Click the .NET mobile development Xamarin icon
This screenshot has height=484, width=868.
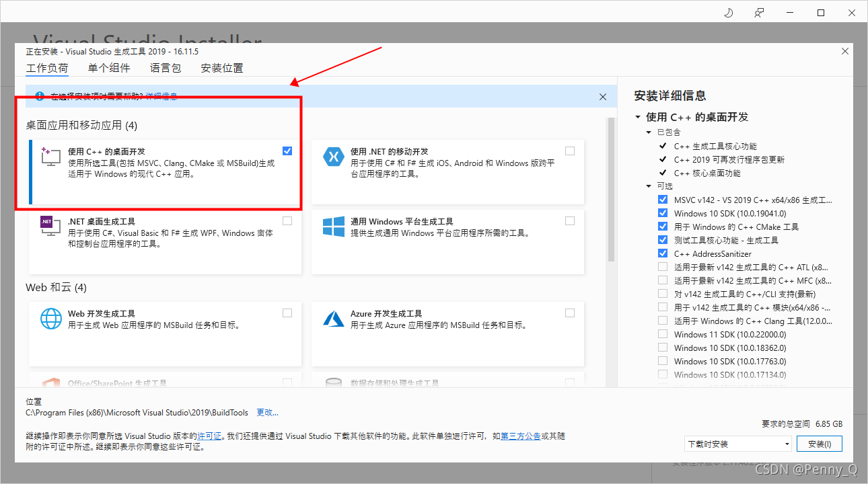pyautogui.click(x=334, y=157)
